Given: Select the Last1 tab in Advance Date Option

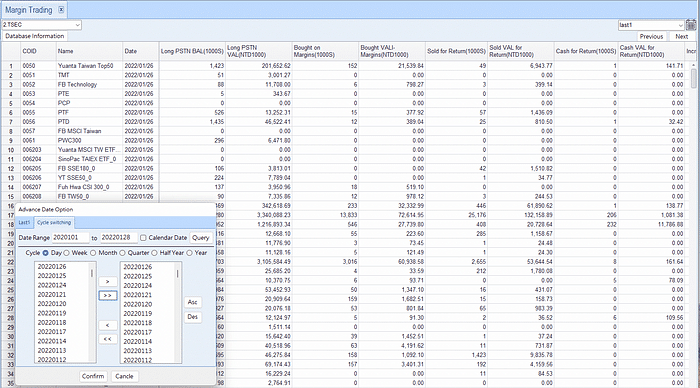Looking at the screenshot, I should click(x=24, y=222).
